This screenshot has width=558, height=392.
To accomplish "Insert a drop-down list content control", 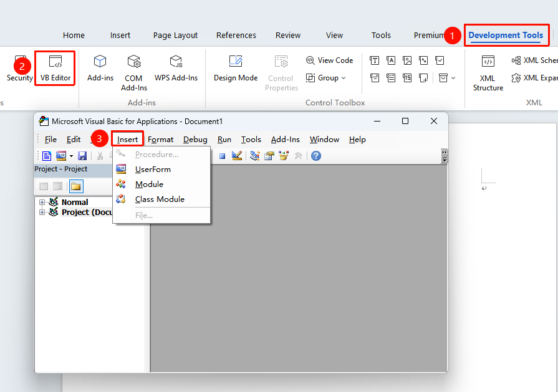I will click(391, 77).
